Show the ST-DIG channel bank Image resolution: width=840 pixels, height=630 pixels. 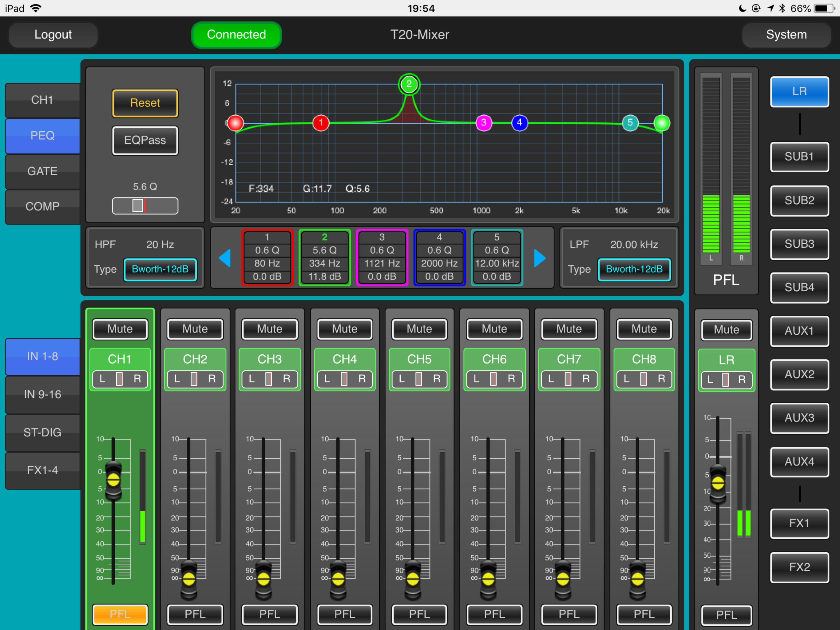42,433
